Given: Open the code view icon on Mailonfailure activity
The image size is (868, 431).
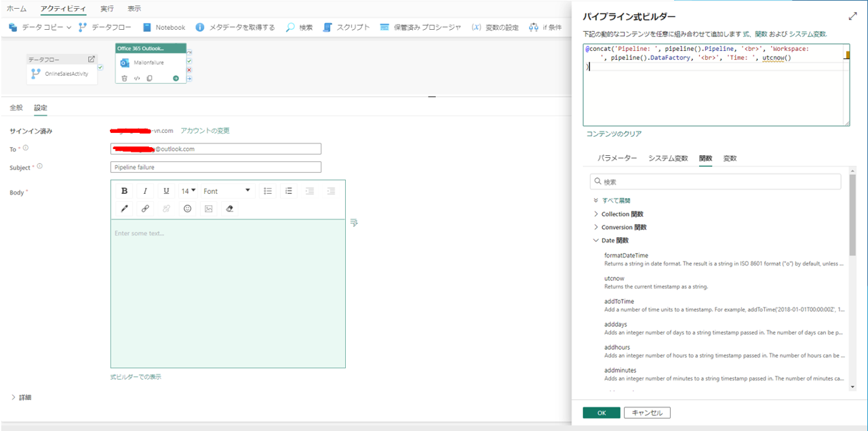Looking at the screenshot, I should click(136, 79).
